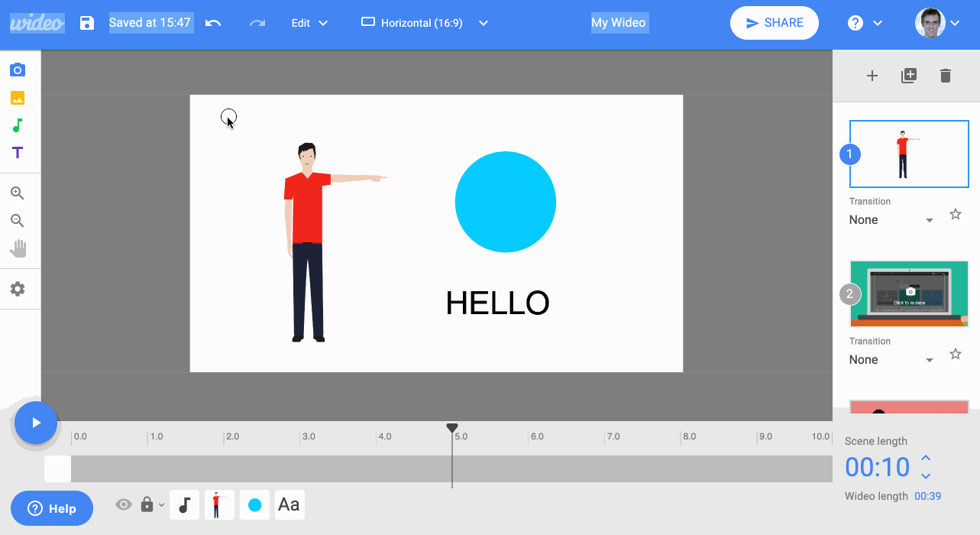Select the Text tool in left sidebar
Screen dimensions: 980x535
tap(18, 153)
